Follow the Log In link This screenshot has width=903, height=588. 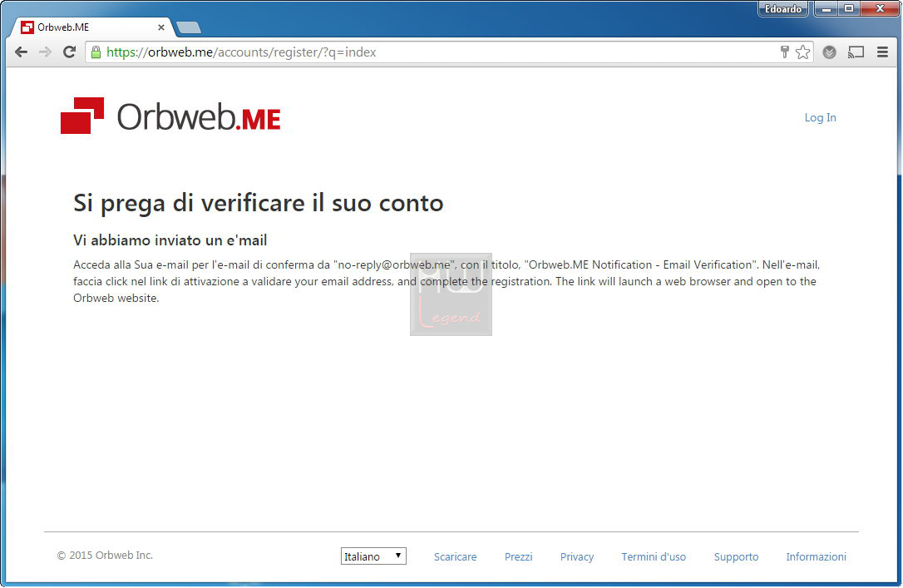[820, 117]
